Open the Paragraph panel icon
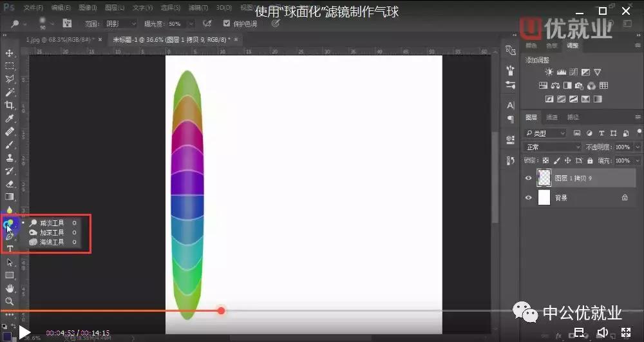Image resolution: width=644 pixels, height=342 pixels. (x=511, y=119)
